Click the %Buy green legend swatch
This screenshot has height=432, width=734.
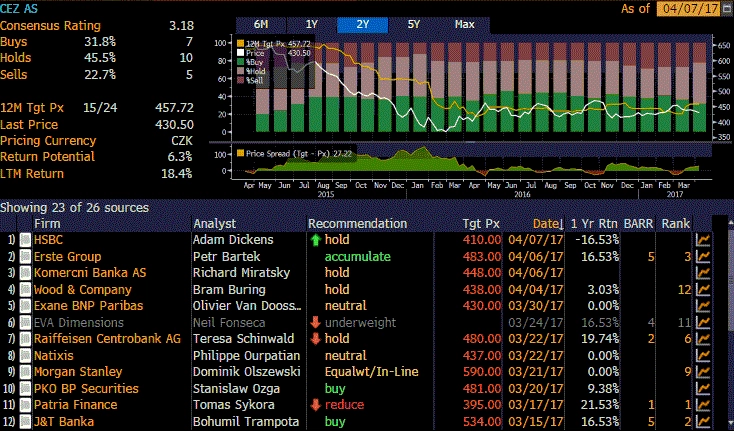tap(241, 62)
